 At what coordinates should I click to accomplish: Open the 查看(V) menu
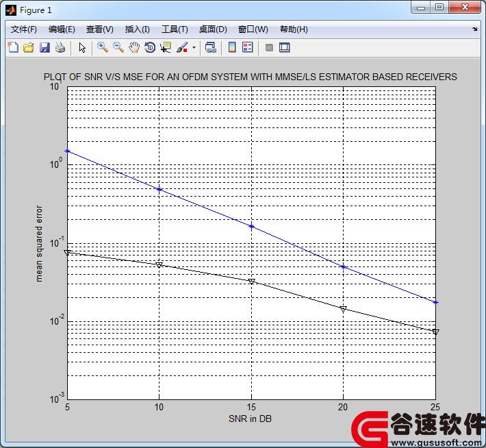coord(100,29)
